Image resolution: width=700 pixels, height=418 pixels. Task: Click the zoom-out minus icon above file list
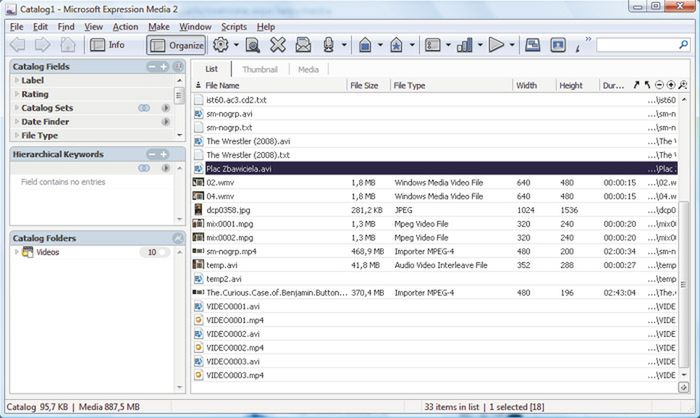tap(658, 86)
